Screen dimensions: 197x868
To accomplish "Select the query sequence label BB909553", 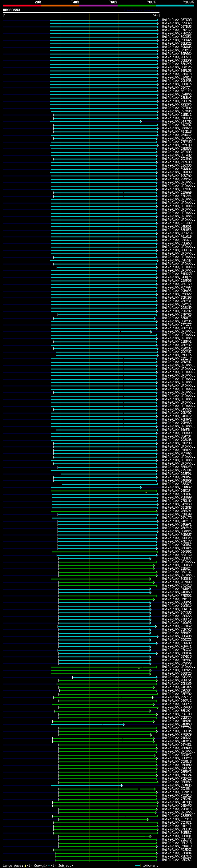I will pos(11,10).
